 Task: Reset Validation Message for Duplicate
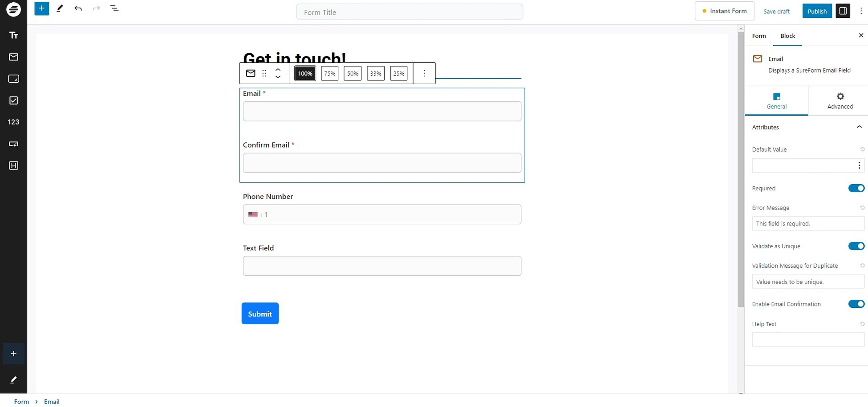(862, 266)
